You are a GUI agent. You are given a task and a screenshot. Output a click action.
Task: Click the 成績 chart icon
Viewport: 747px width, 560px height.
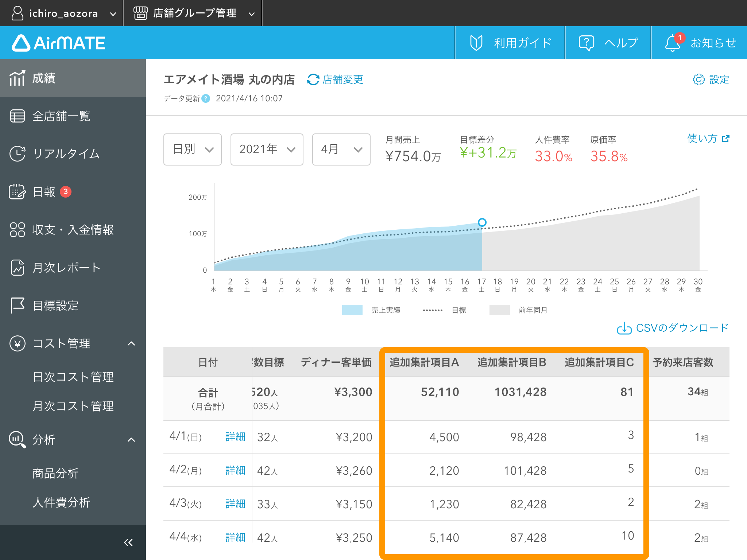pyautogui.click(x=17, y=78)
